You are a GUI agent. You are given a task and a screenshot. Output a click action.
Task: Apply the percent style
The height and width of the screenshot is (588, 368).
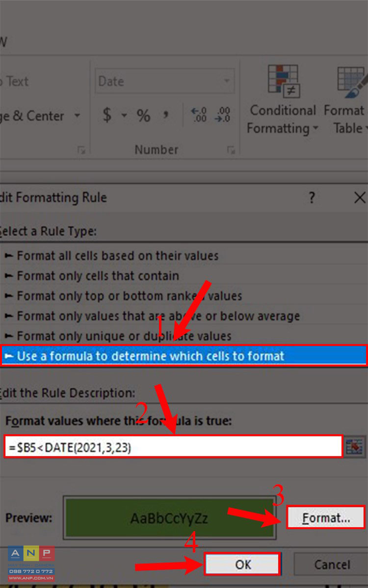[143, 116]
